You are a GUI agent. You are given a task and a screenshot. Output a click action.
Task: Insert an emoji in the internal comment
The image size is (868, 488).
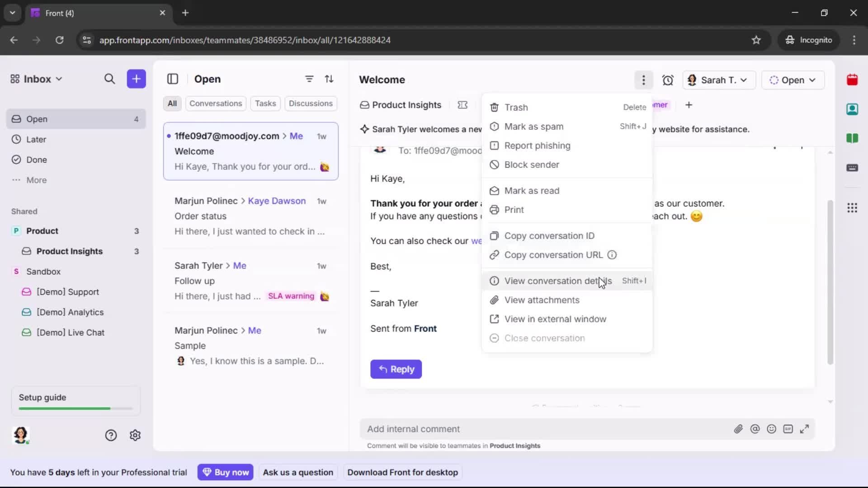tap(772, 429)
